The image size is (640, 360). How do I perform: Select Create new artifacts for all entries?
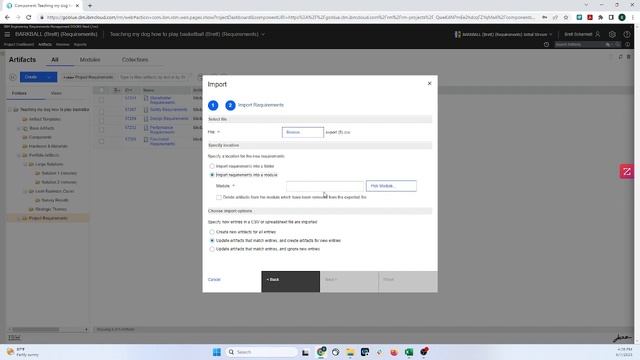pos(212,232)
